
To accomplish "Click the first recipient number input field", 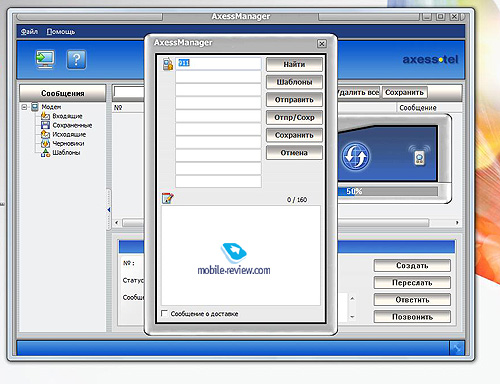I will coord(218,64).
